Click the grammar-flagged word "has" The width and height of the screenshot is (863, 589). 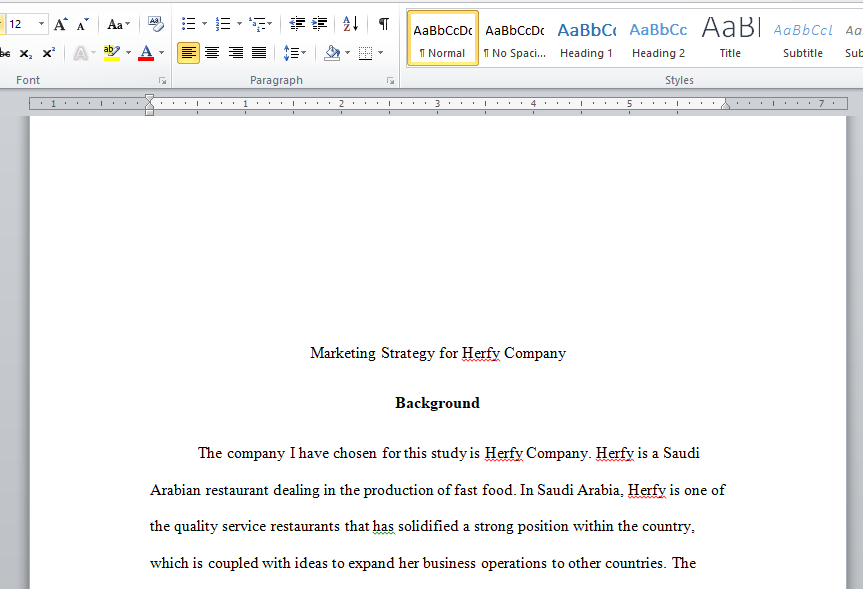[x=384, y=527]
